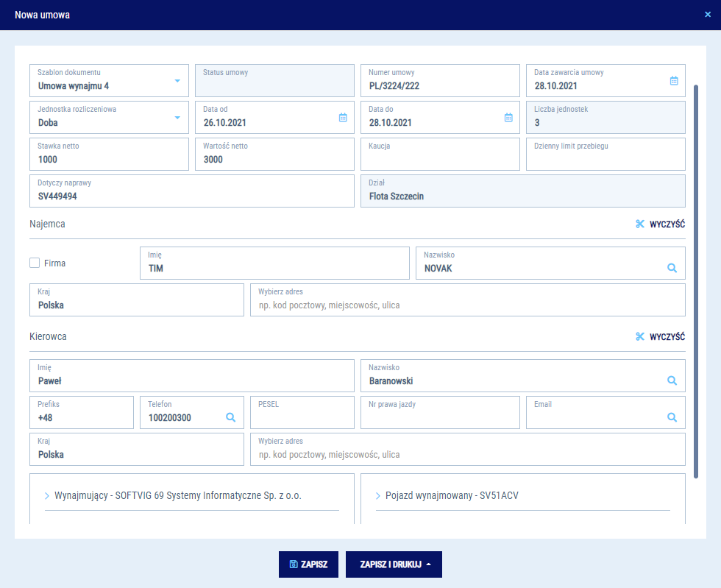Open calendar picker for Data od

coord(342,118)
